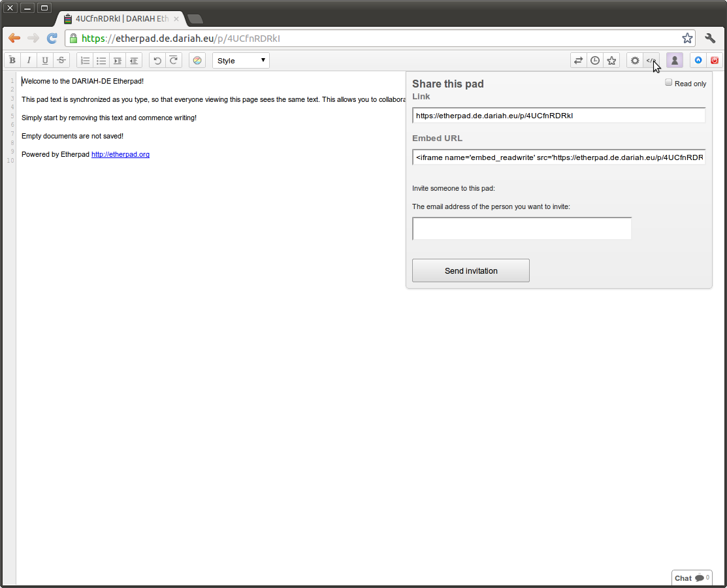Viewport: 727px width, 588px height.
Task: Open the browser wrench menu
Action: click(711, 39)
